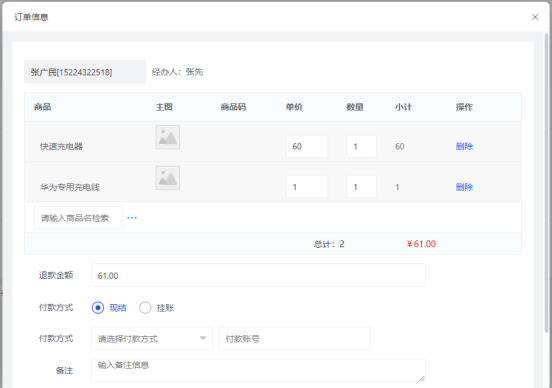The width and height of the screenshot is (552, 388).
Task: Click the 单价 column header
Action: tap(294, 107)
